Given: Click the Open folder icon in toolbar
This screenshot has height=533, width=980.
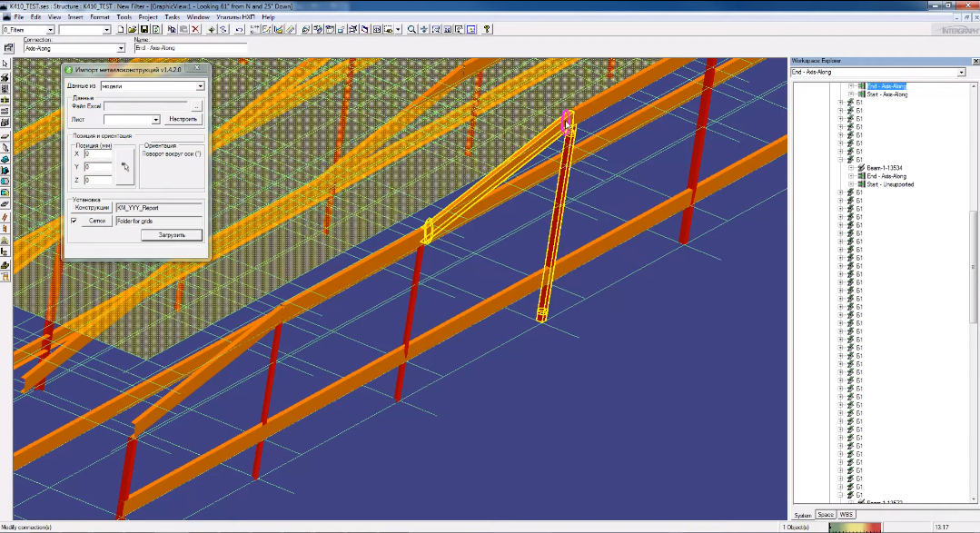Looking at the screenshot, I should tap(133, 29).
